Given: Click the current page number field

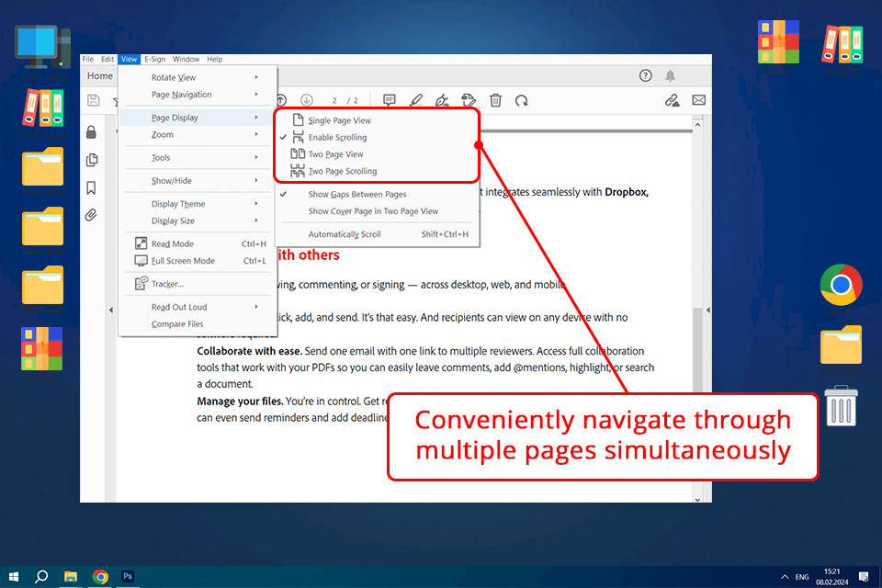Looking at the screenshot, I should click(x=334, y=101).
